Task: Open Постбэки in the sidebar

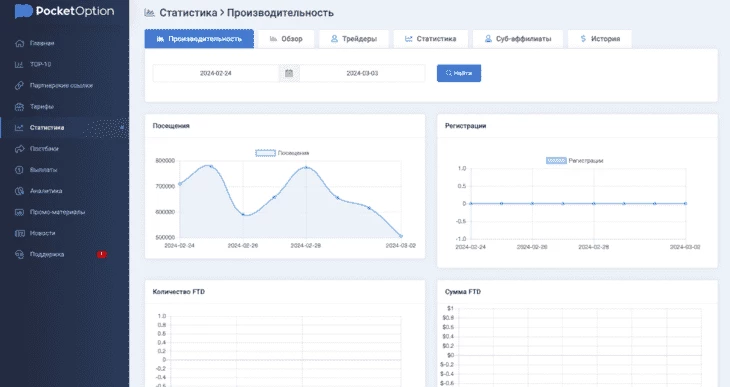Action: [x=44, y=149]
